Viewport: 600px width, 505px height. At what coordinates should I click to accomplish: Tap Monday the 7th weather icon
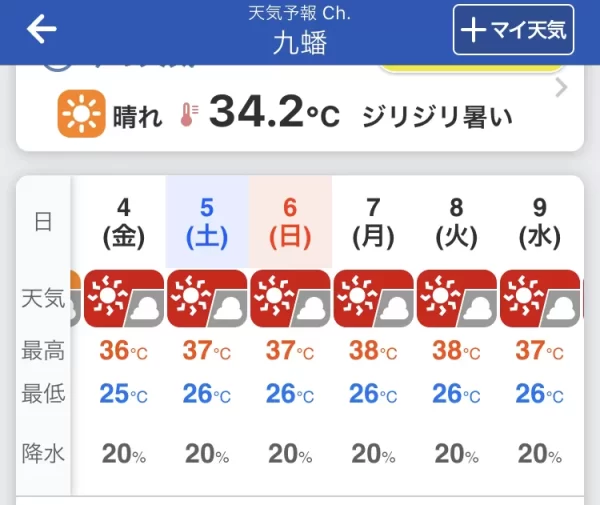pyautogui.click(x=373, y=298)
